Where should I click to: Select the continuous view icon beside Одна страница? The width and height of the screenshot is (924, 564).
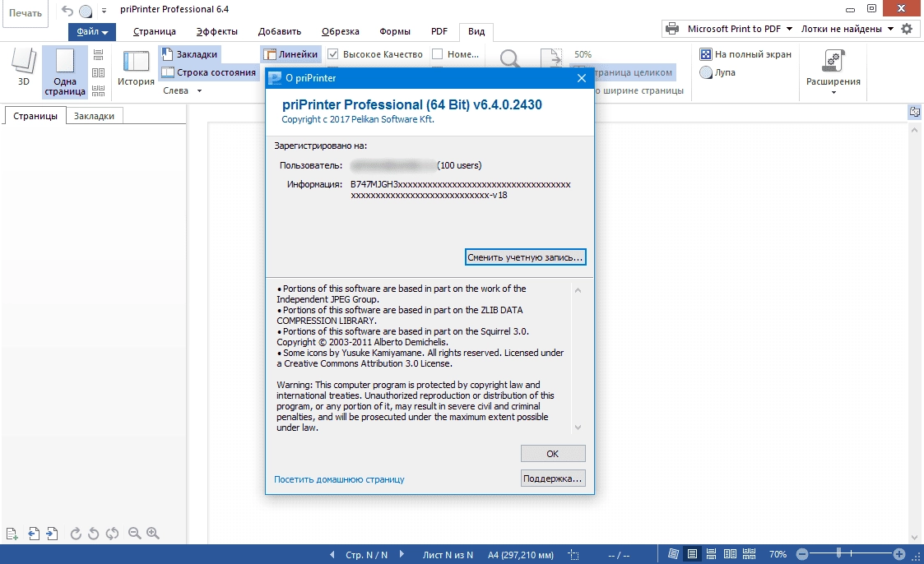click(99, 55)
